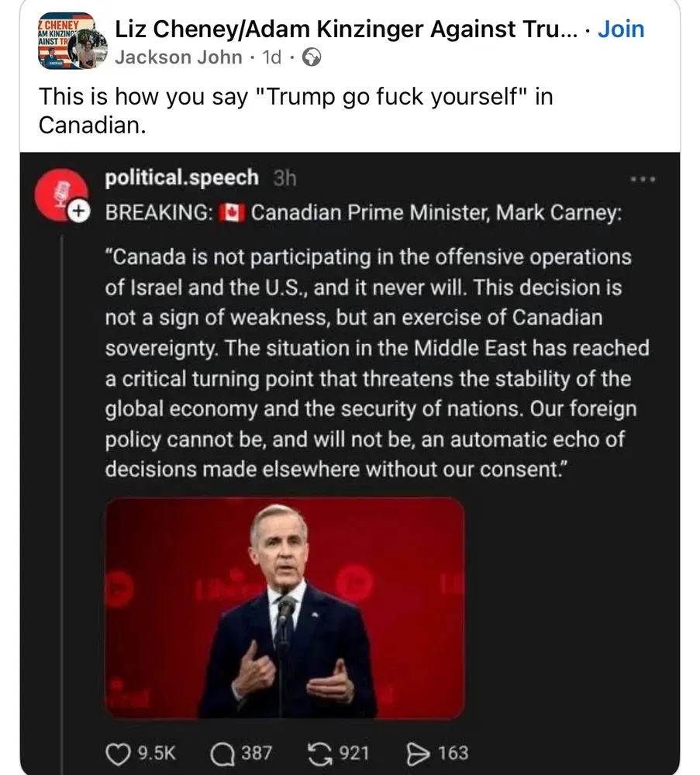Screen dimensions: 700x775
Task: Click the 3h timestamp on the embedded post
Action: tap(284, 178)
